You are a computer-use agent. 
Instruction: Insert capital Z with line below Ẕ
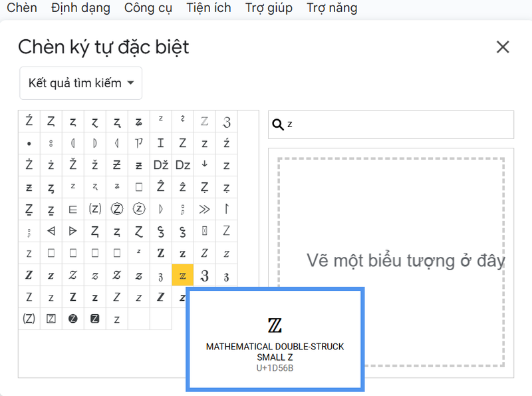tap(29, 209)
